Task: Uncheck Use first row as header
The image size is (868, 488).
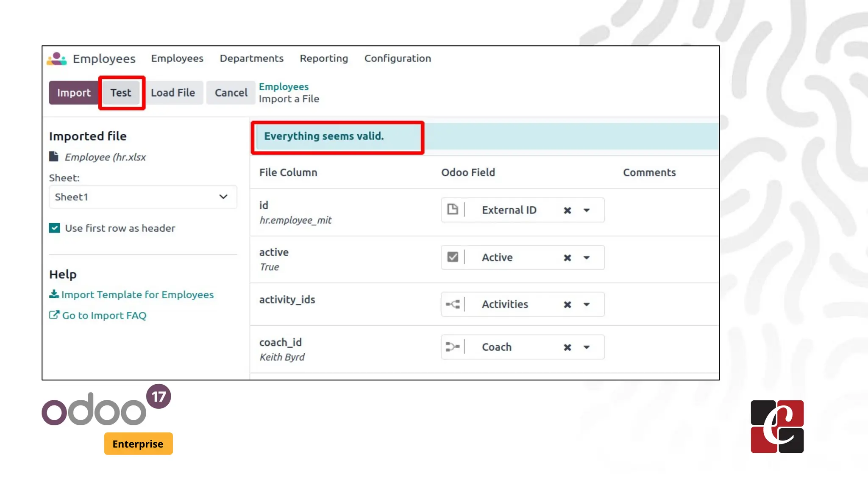Action: (55, 228)
